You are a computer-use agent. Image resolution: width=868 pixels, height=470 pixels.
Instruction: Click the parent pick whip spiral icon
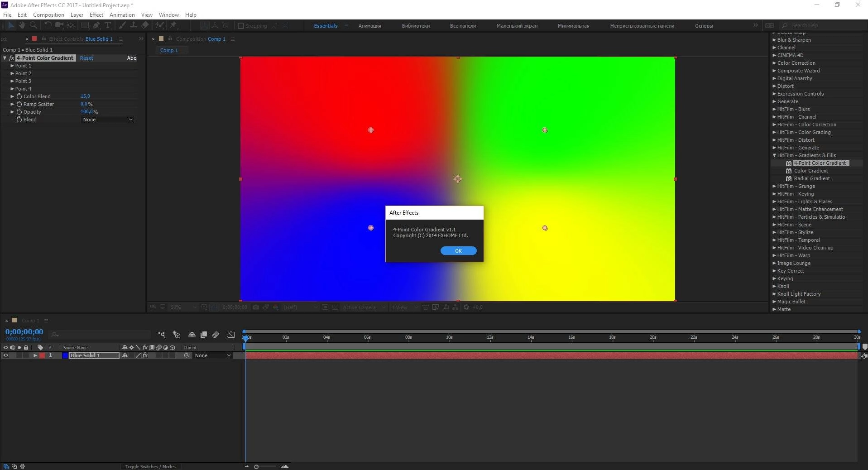(x=187, y=355)
